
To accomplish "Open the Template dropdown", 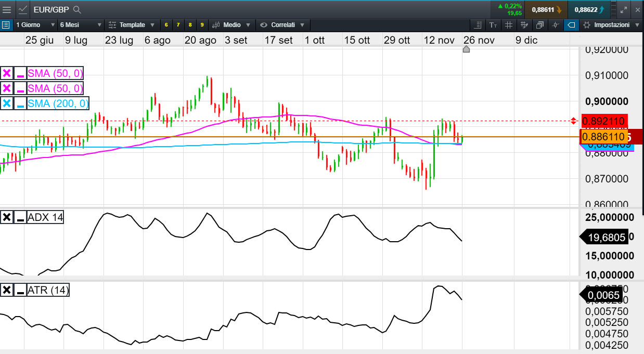I will point(132,24).
